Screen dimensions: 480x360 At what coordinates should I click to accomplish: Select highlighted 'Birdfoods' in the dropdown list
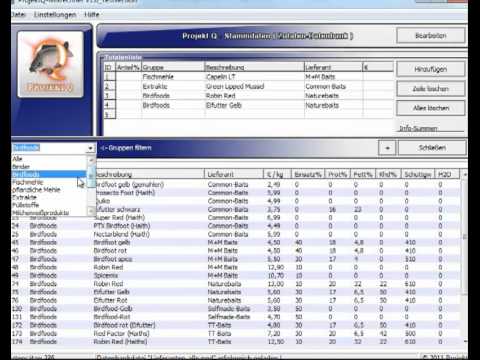(x=49, y=174)
